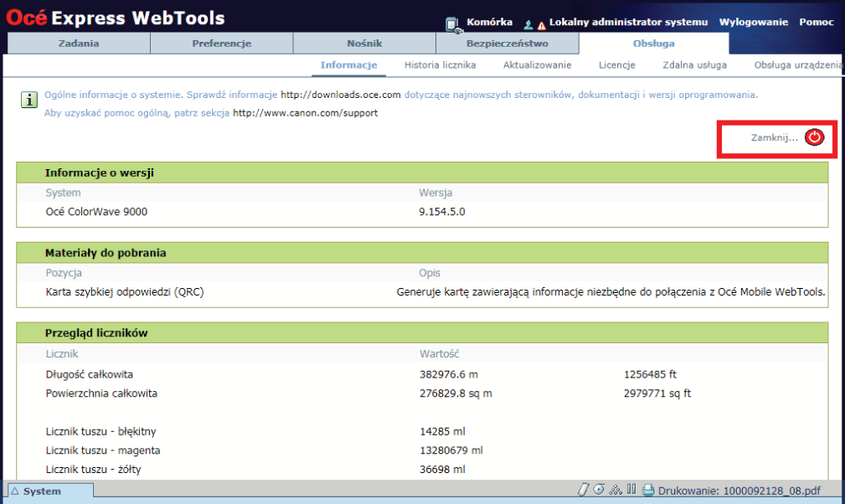Click the toner beads icon in status bar
The height and width of the screenshot is (504, 845).
coord(616,490)
